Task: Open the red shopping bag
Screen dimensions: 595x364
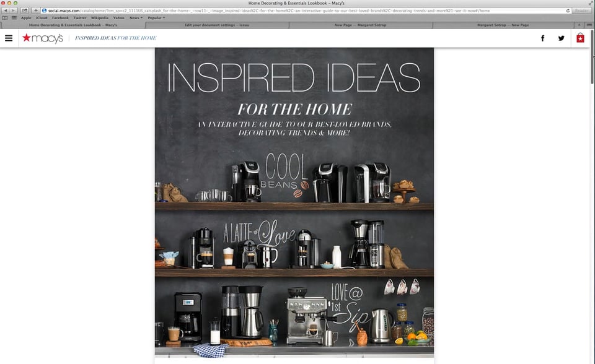Action: click(580, 38)
